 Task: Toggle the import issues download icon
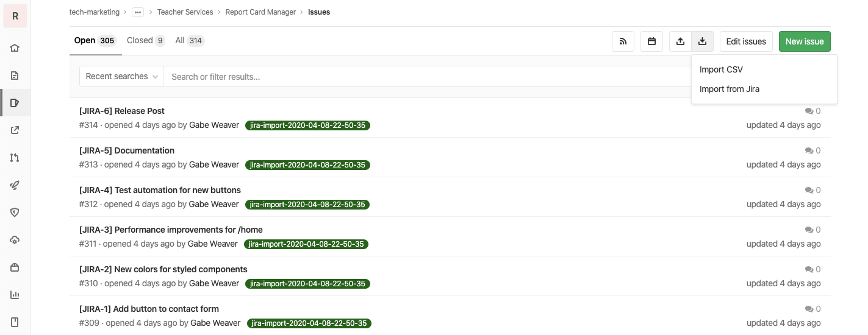pos(702,41)
